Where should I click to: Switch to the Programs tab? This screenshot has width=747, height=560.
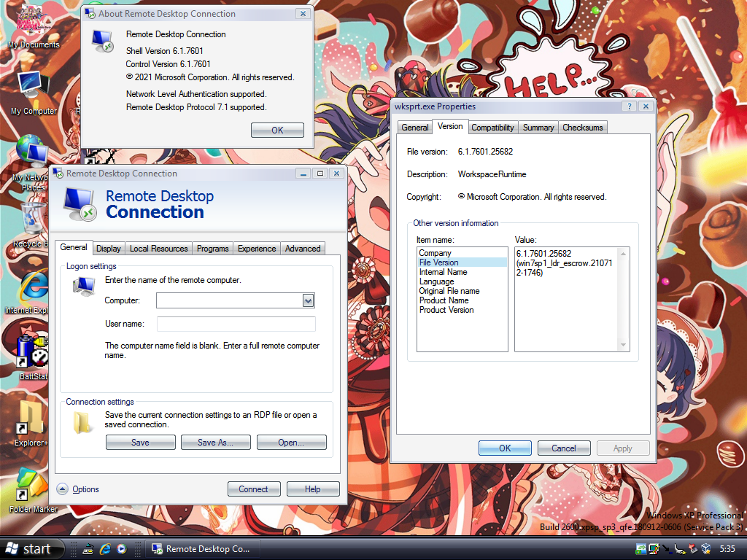click(x=212, y=249)
